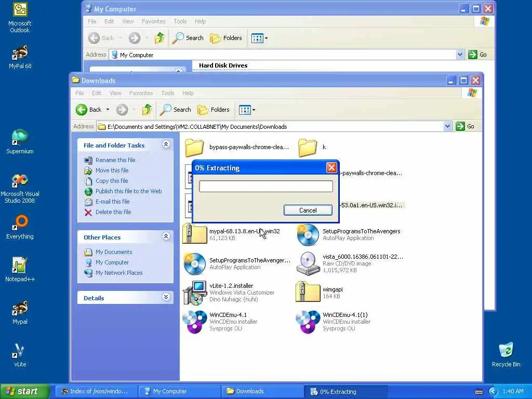This screenshot has width=532, height=399.
Task: Launch the Supermium desktop shortcut
Action: click(x=20, y=141)
